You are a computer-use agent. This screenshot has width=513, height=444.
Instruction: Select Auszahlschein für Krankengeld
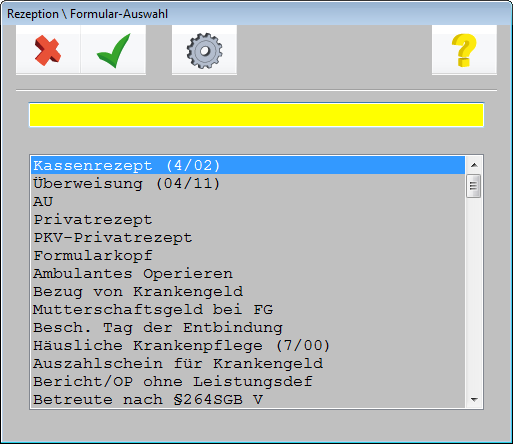(248, 364)
